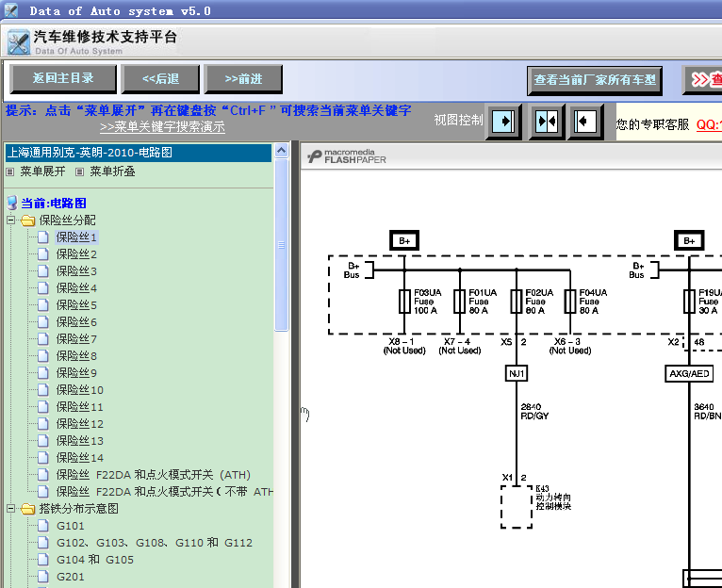Click the document icon beside 保险丝10
Image resolution: width=722 pixels, height=588 pixels.
click(43, 390)
